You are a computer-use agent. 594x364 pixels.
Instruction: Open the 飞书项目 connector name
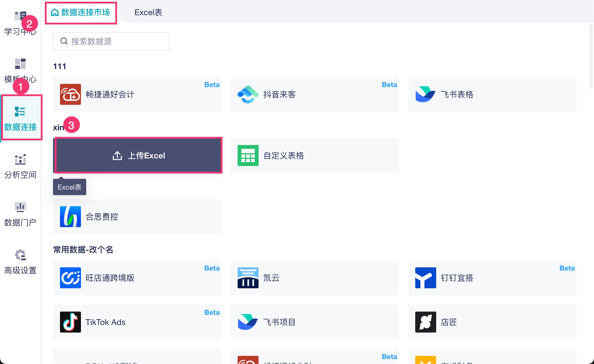(x=280, y=322)
